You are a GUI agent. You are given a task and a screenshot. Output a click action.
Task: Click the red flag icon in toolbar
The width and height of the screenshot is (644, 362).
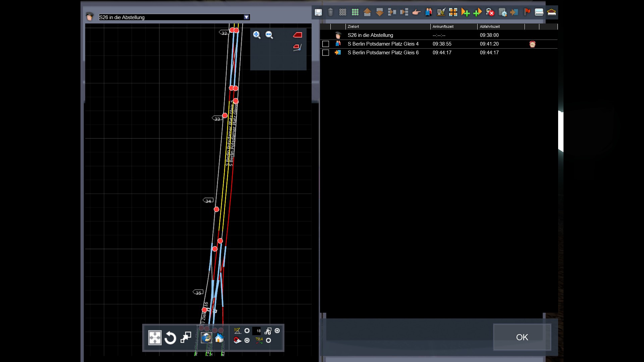pos(527,12)
